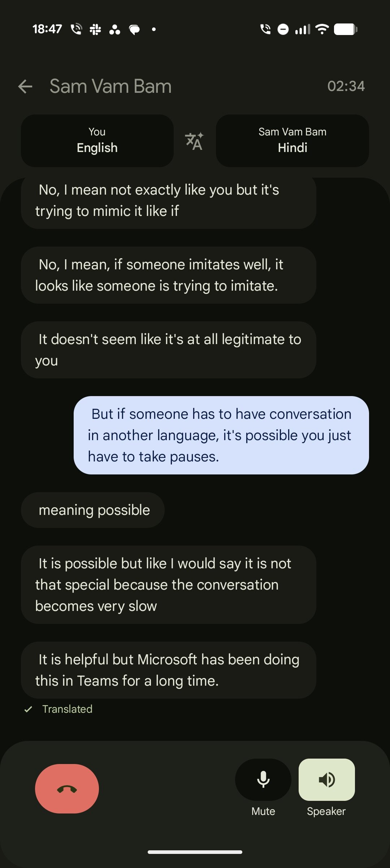Image resolution: width=390 pixels, height=868 pixels.
Task: Tap the bottom home gesture bar
Action: tap(195, 852)
